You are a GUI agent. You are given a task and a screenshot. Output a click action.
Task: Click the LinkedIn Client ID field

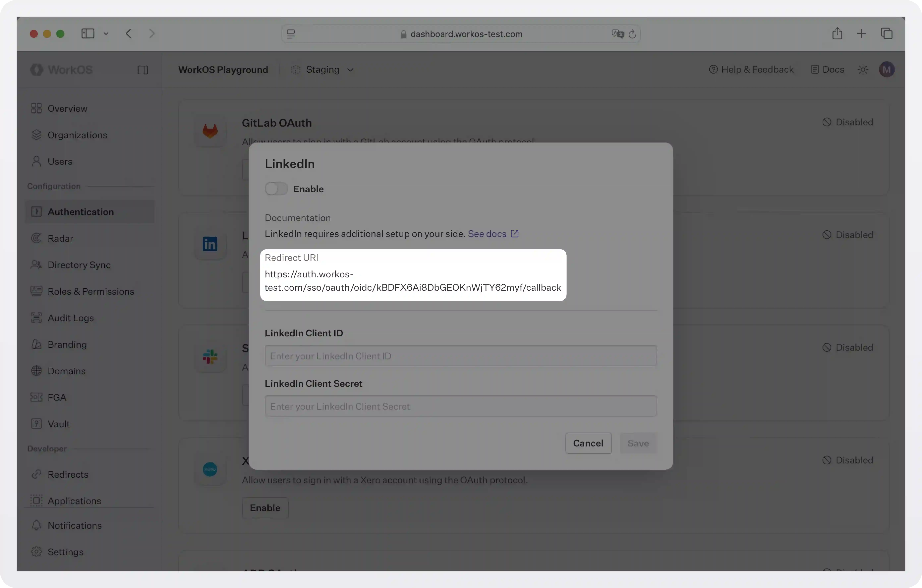[x=461, y=356]
